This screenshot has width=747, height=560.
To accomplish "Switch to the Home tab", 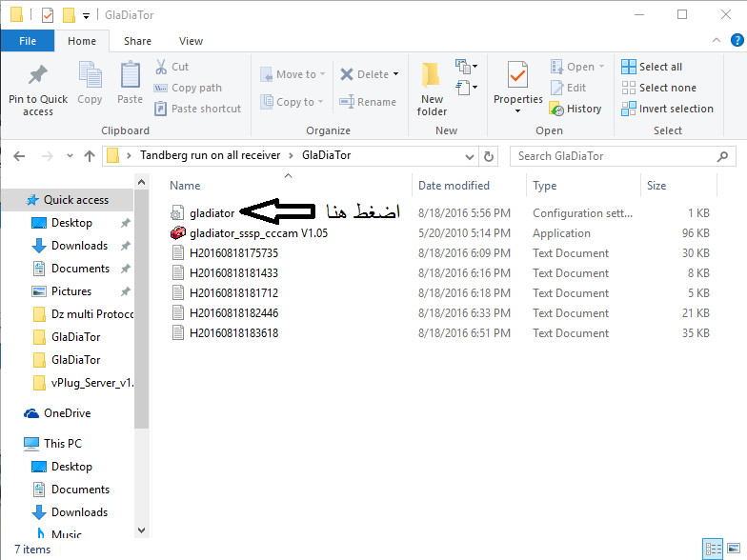I will click(82, 41).
